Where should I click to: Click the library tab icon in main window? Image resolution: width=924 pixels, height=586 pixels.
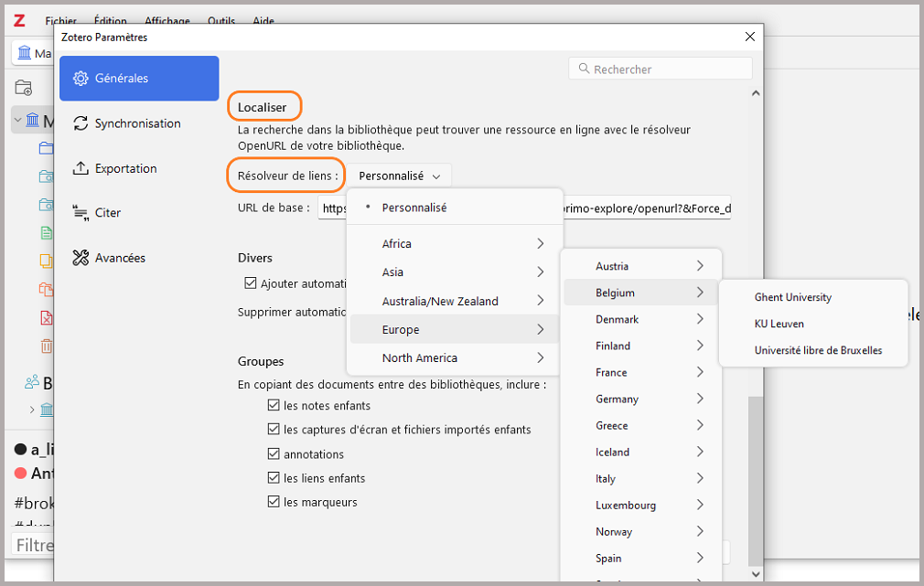pyautogui.click(x=24, y=53)
